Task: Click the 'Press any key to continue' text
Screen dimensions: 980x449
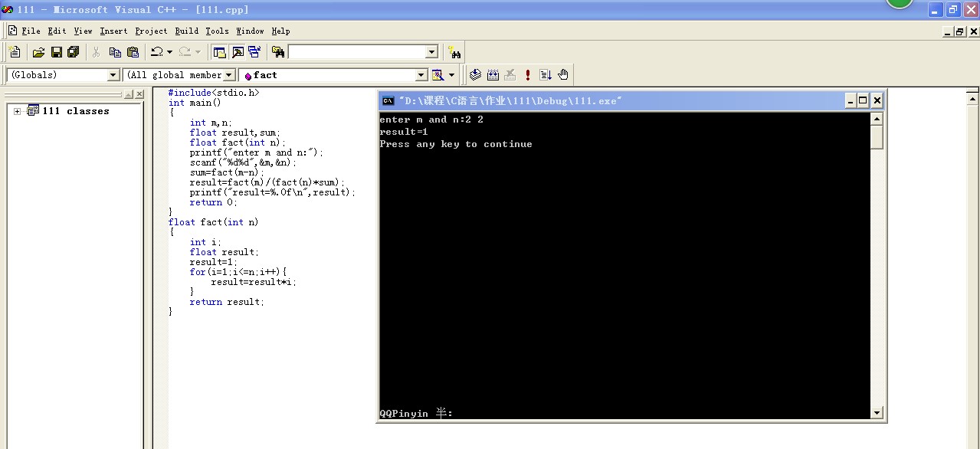Action: click(456, 144)
